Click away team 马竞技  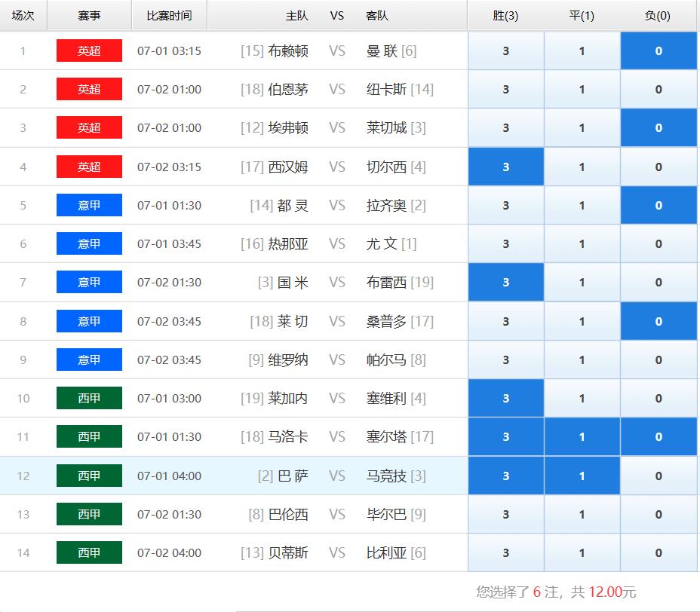(x=387, y=476)
